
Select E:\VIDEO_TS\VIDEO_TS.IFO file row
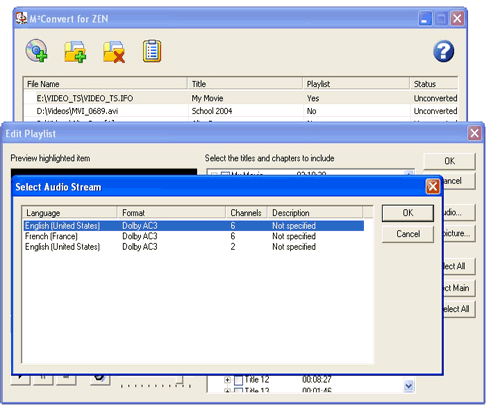pyautogui.click(x=241, y=98)
